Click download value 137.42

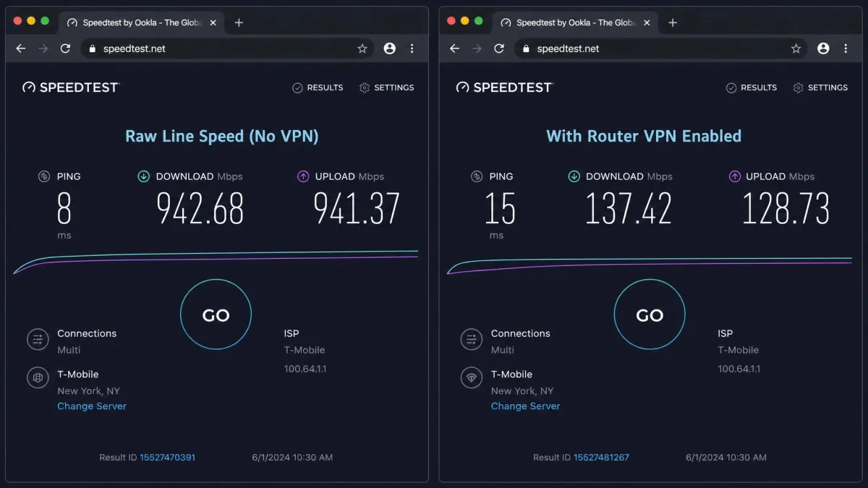point(629,208)
